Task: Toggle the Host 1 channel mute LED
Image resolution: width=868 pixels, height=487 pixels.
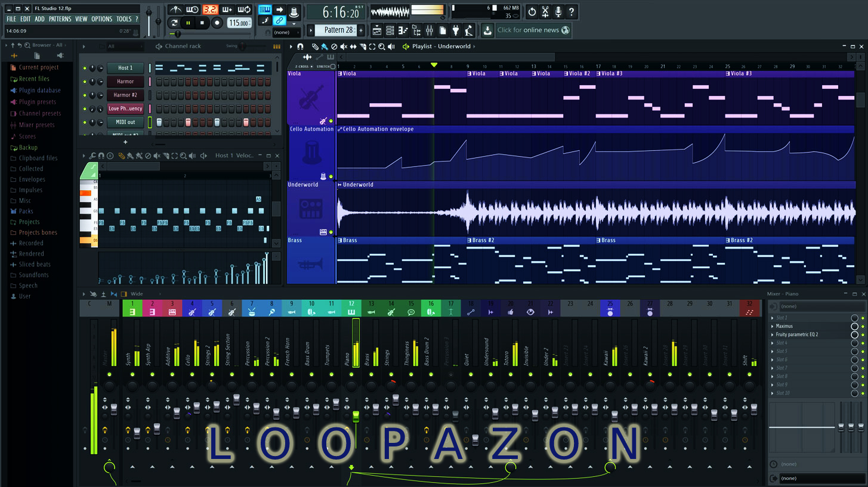Action: 85,68
